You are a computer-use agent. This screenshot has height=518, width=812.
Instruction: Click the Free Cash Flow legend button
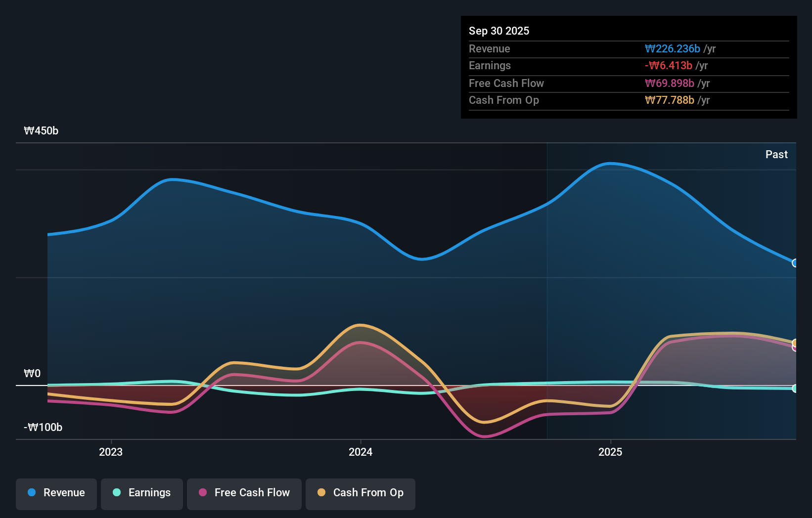point(244,493)
